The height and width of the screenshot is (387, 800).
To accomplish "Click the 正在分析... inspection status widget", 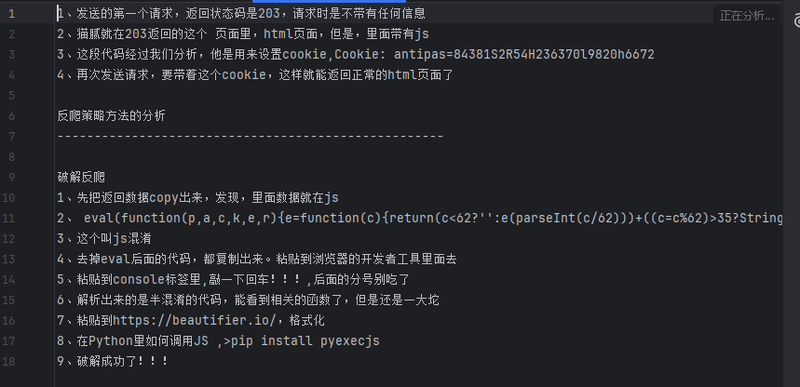I will [746, 16].
